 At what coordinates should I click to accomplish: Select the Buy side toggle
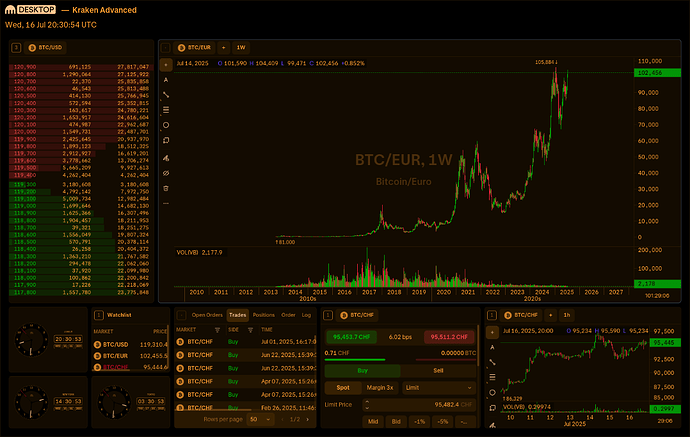[x=363, y=371]
